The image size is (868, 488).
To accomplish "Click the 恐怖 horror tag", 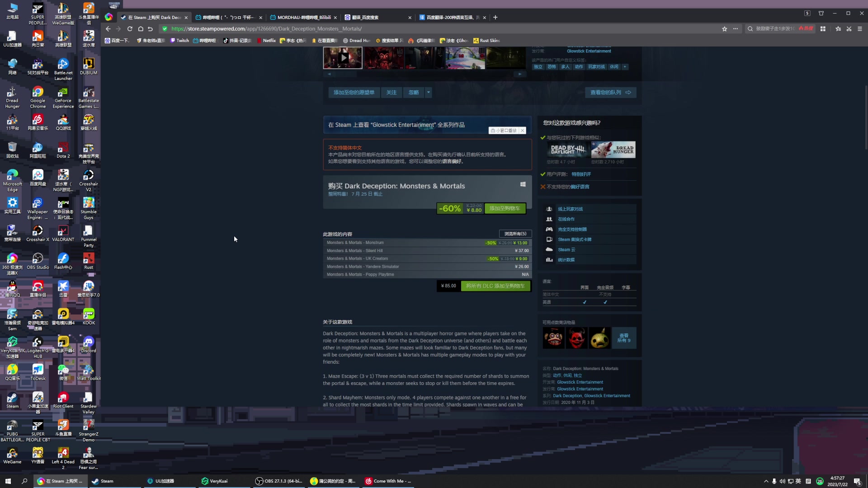I will tap(552, 67).
